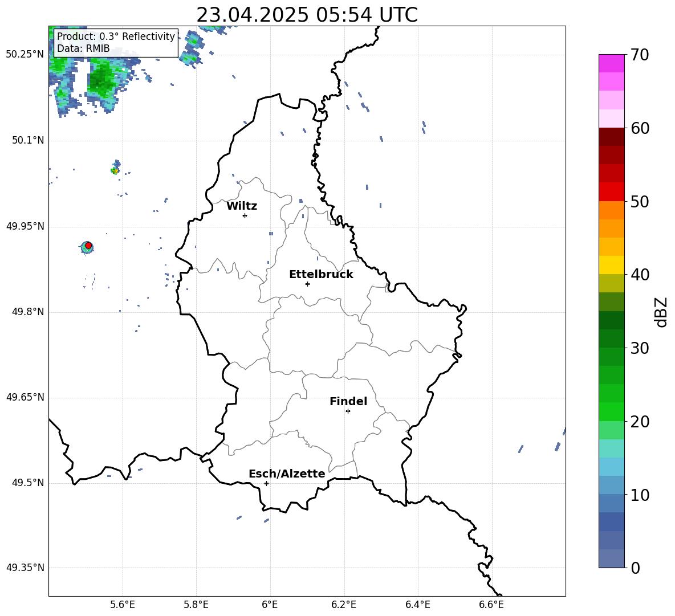The width and height of the screenshot is (675, 616).
Task: Pick the yellow 40 dBZ colorbar segment
Action: point(611,265)
